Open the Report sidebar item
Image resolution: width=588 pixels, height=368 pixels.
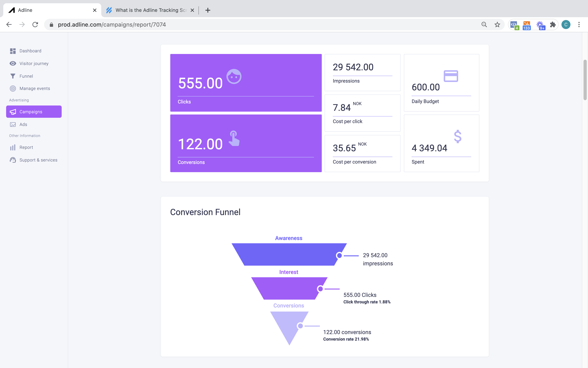click(x=34, y=147)
